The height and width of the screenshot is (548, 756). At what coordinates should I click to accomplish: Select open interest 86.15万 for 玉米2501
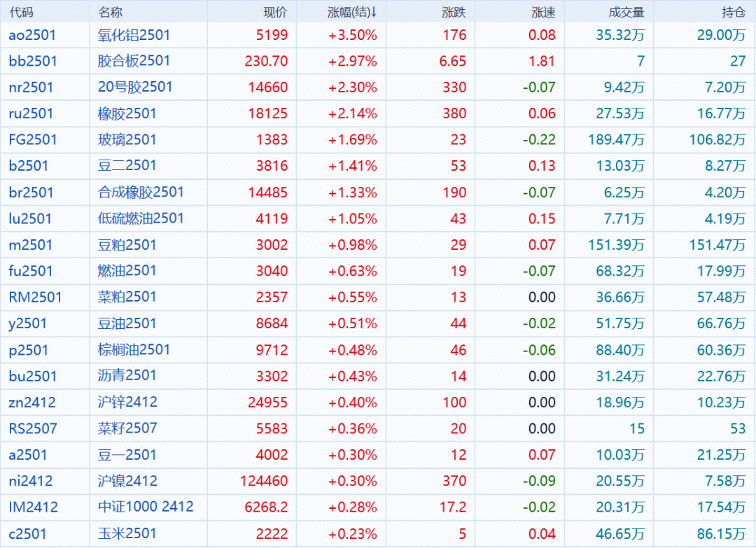[721, 534]
